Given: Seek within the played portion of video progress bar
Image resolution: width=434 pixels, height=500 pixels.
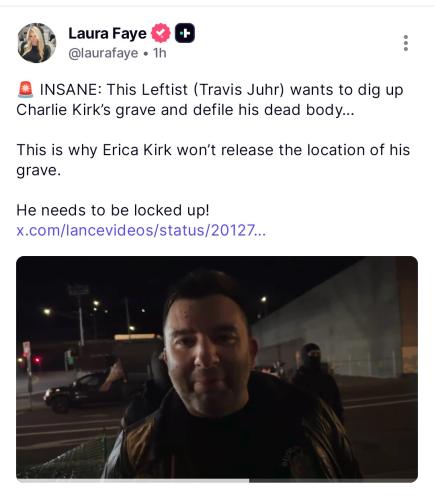Looking at the screenshot, I should point(133,480).
